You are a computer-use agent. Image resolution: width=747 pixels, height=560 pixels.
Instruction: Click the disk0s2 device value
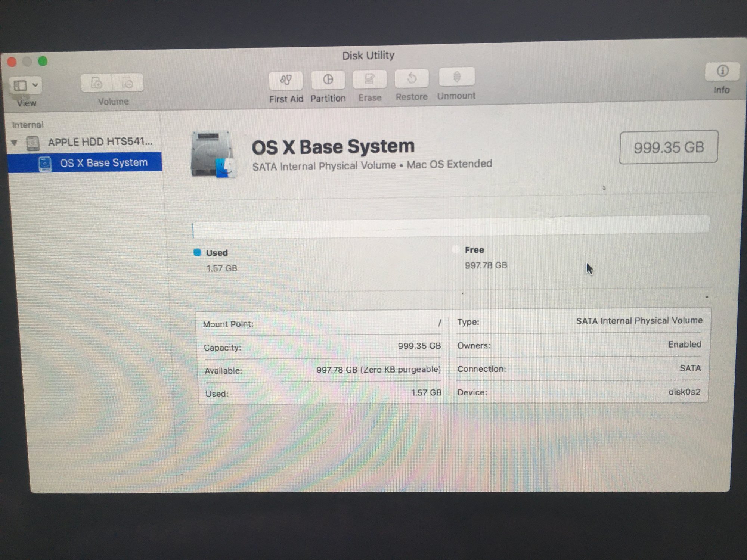click(684, 392)
